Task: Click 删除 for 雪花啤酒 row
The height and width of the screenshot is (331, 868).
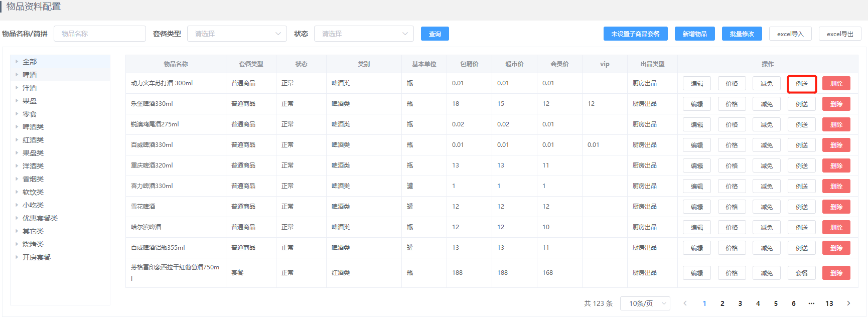Action: [836, 207]
